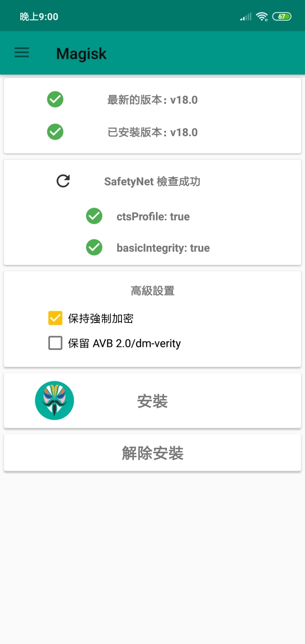Tap the green check beside 已安裝版本
The height and width of the screenshot is (644, 305).
[55, 132]
